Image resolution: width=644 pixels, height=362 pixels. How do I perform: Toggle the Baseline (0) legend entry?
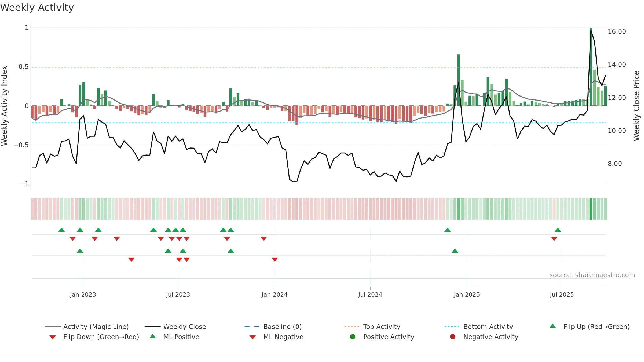pos(273,327)
